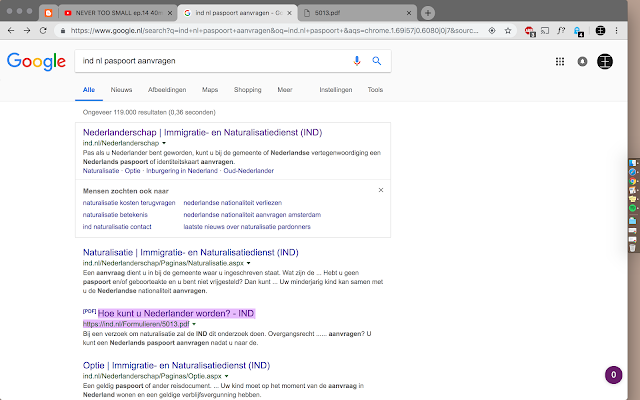Open Naturalisatie | IND result title
The image size is (640, 400).
tap(191, 253)
